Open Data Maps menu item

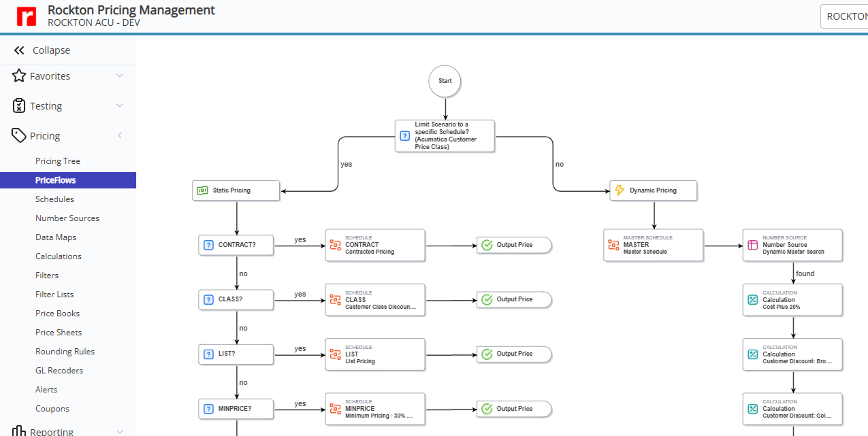click(x=56, y=237)
